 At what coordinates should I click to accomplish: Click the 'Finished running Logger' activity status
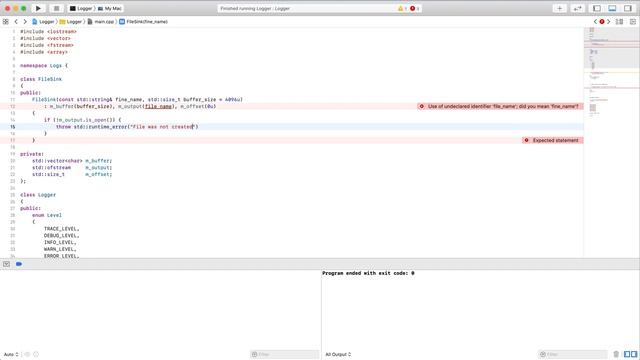[x=255, y=8]
